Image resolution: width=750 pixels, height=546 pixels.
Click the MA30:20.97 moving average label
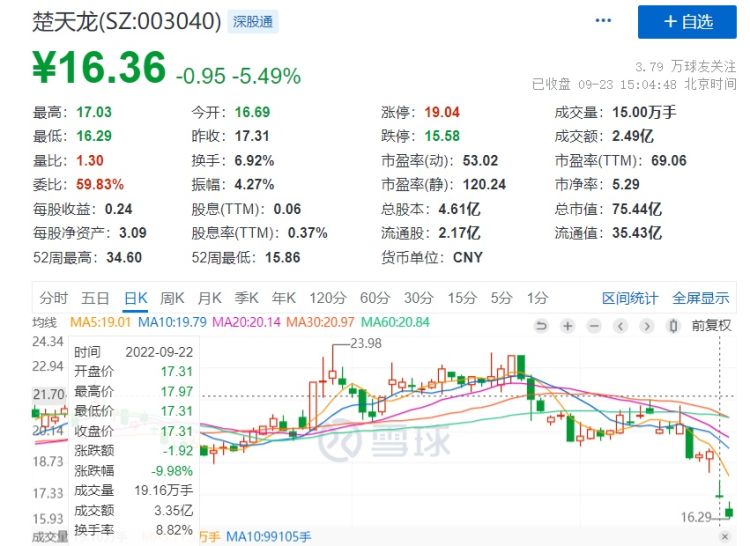[320, 322]
